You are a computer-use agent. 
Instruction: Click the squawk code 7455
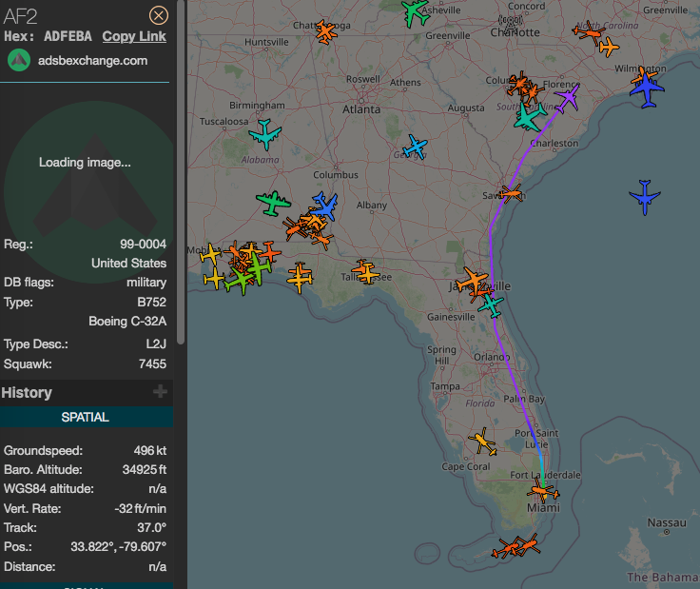(x=152, y=363)
